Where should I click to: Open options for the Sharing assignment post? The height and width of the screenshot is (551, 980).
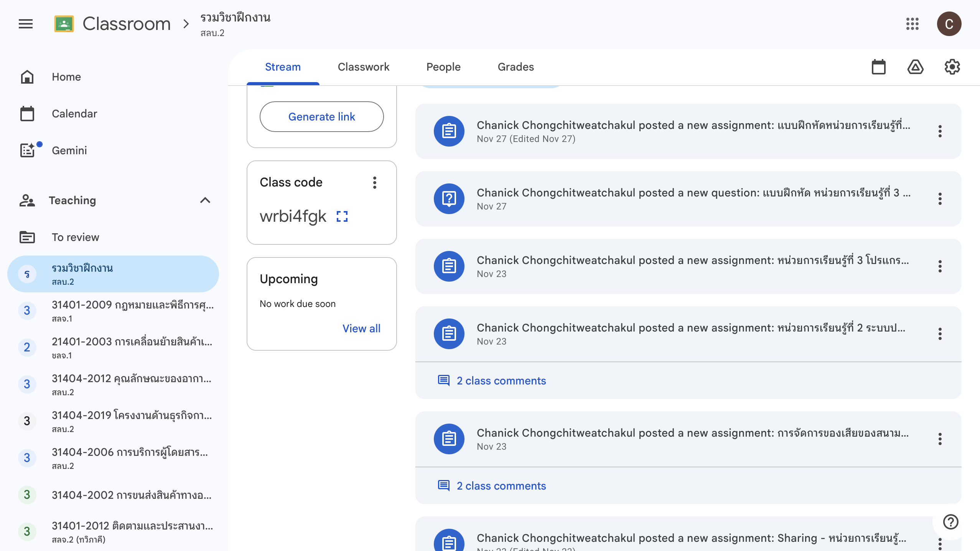[940, 543]
